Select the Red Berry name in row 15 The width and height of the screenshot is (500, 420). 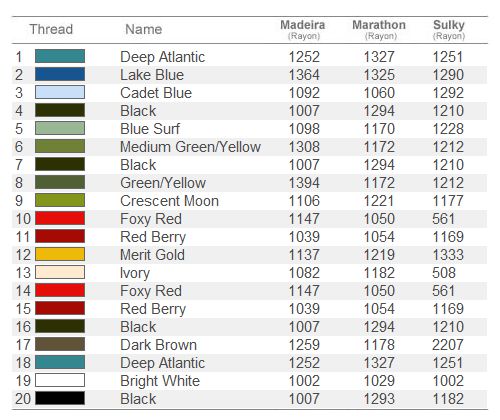point(153,309)
